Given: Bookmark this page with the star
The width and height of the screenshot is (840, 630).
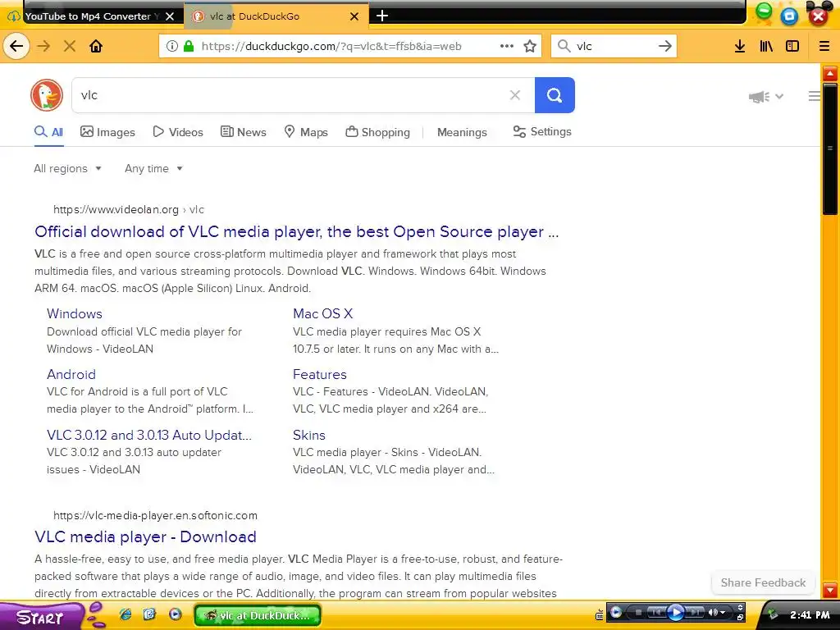Looking at the screenshot, I should pos(530,46).
